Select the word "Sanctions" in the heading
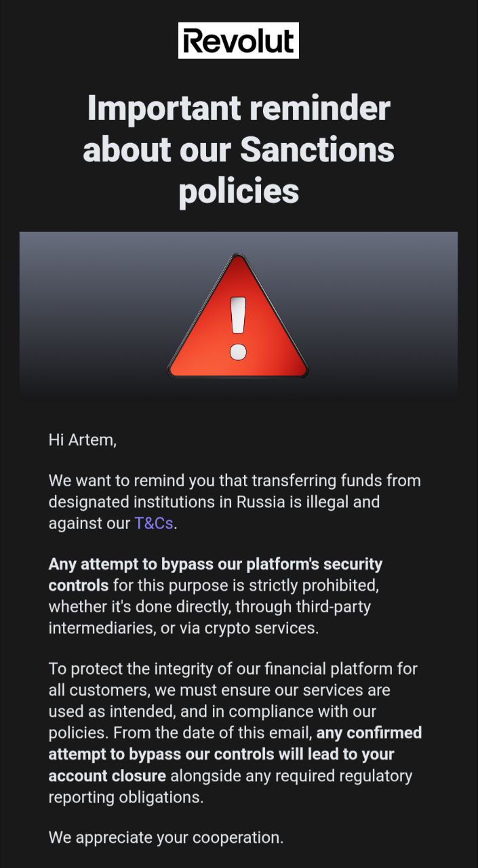This screenshot has height=868, width=478. pyautogui.click(x=317, y=150)
